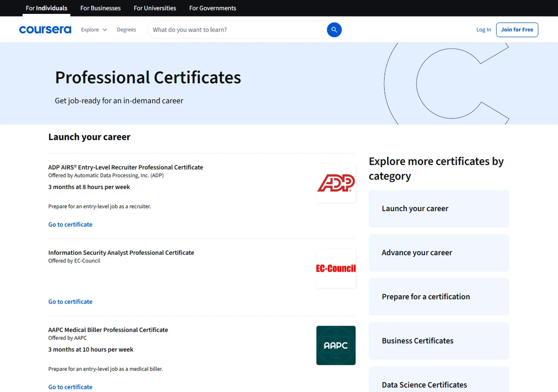
Task: Click 'Prepare for an entry-level job as a medical biller.' text
Action: pos(105,369)
